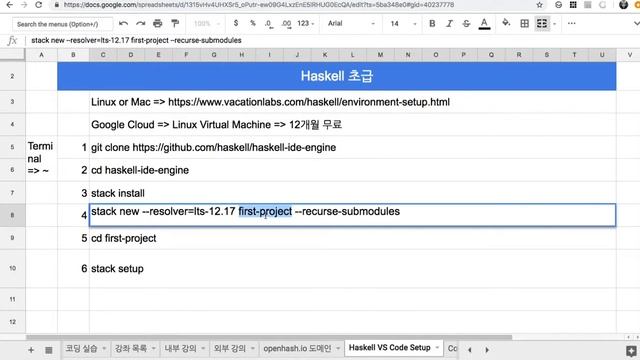Select column C header
640x360 pixels.
point(103,55)
